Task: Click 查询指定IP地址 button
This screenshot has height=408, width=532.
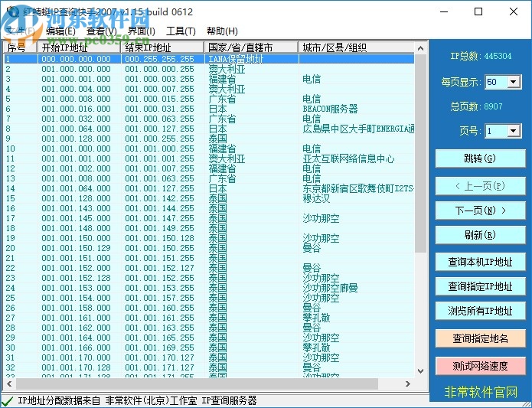Action: pos(480,286)
